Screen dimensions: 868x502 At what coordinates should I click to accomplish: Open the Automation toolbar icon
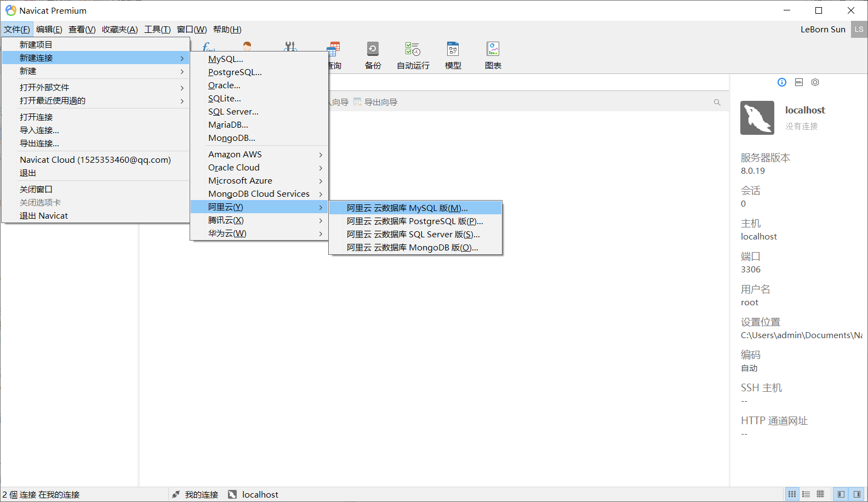413,55
